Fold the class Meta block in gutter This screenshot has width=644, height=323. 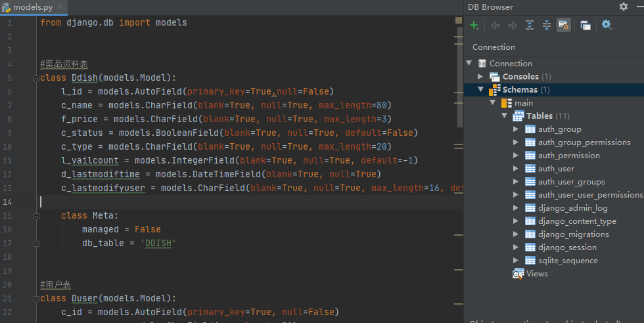coord(36,216)
